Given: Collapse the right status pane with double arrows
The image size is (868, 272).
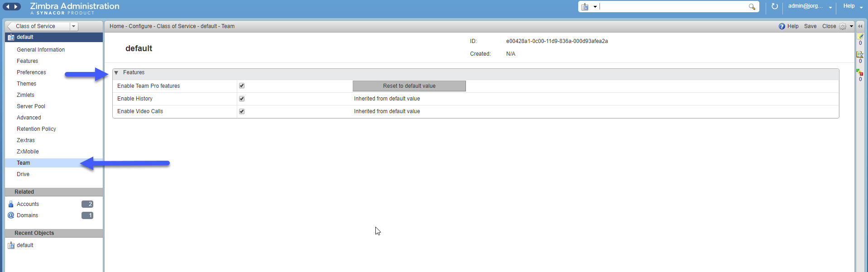Looking at the screenshot, I should tap(860, 26).
